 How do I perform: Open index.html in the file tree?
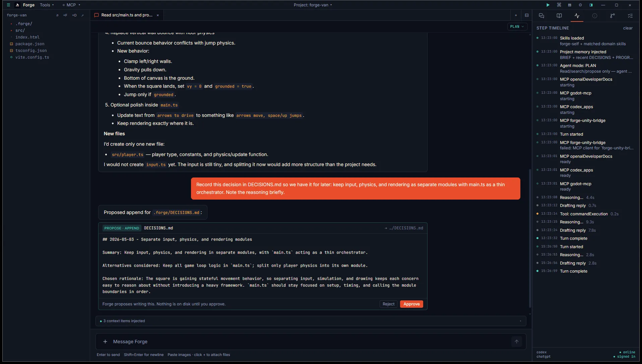click(27, 37)
